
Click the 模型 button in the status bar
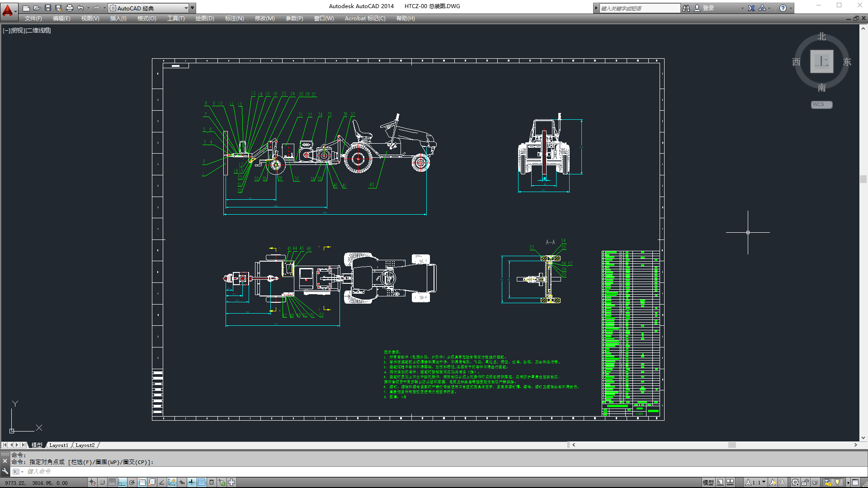click(x=708, y=482)
